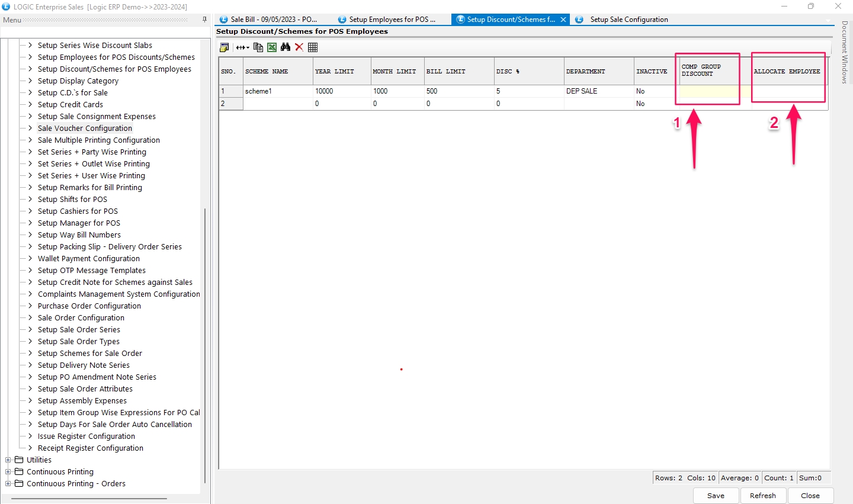Click the binoculars find icon
853x504 pixels.
tap(286, 47)
